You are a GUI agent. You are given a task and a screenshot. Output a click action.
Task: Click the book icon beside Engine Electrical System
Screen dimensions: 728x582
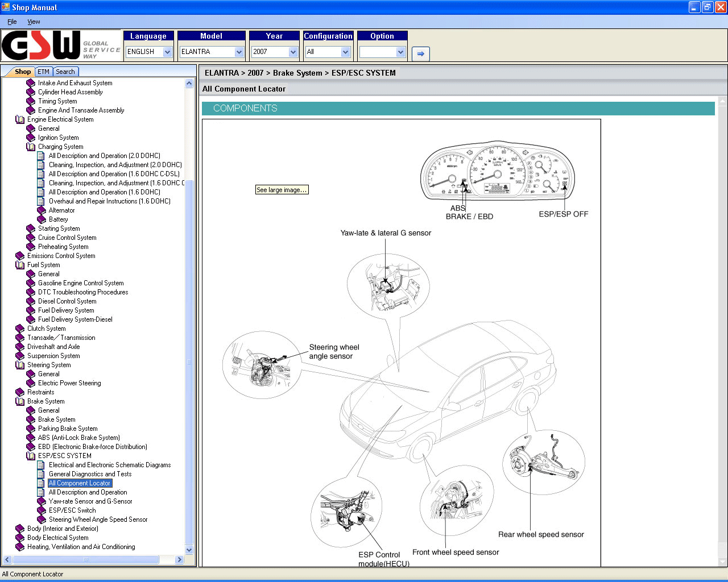tap(20, 119)
